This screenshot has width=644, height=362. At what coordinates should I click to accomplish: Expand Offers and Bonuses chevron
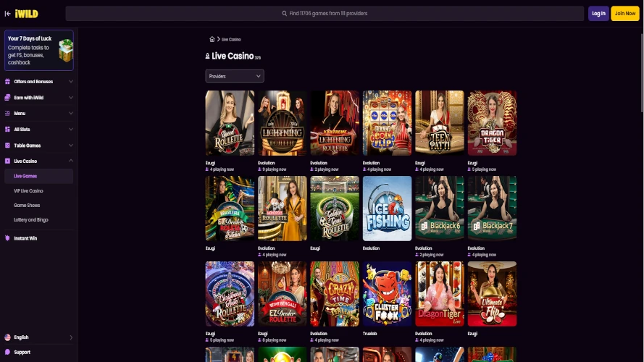71,82
